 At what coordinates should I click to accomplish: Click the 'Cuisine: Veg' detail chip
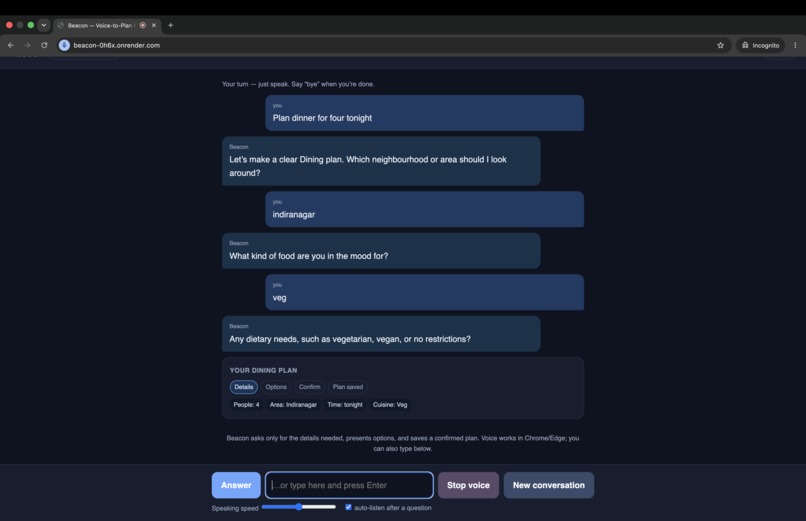(x=390, y=404)
